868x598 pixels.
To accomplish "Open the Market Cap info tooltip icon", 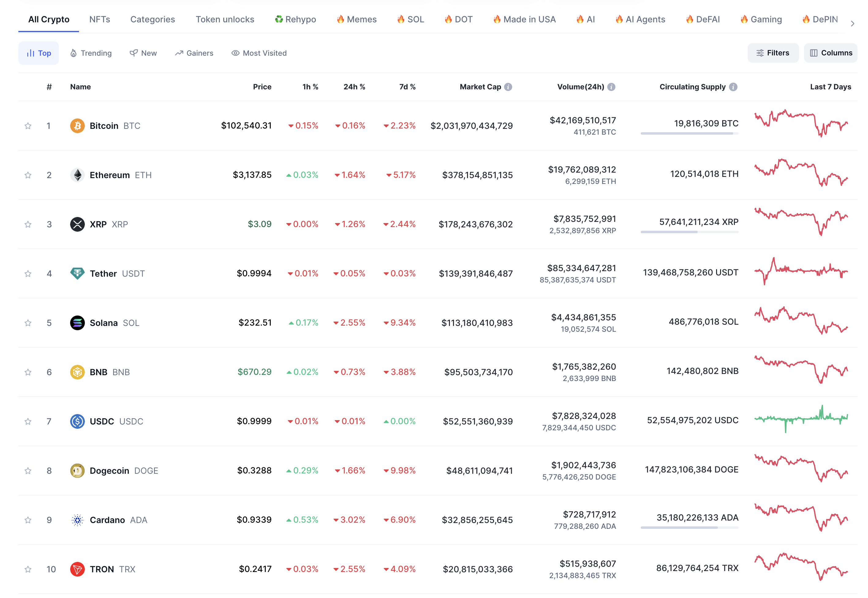I will point(508,87).
